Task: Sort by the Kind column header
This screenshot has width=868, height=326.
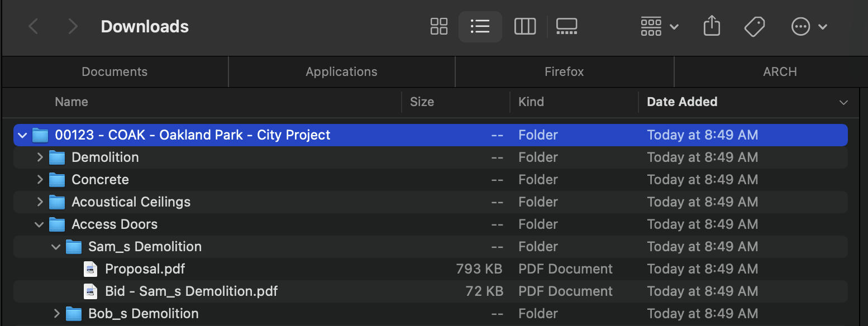Action: [x=531, y=102]
